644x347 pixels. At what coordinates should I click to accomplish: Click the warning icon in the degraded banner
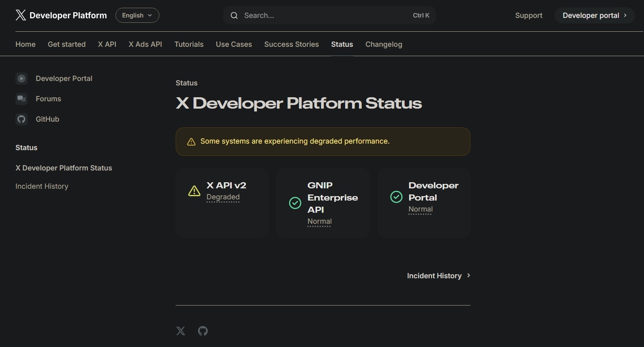coord(191,142)
